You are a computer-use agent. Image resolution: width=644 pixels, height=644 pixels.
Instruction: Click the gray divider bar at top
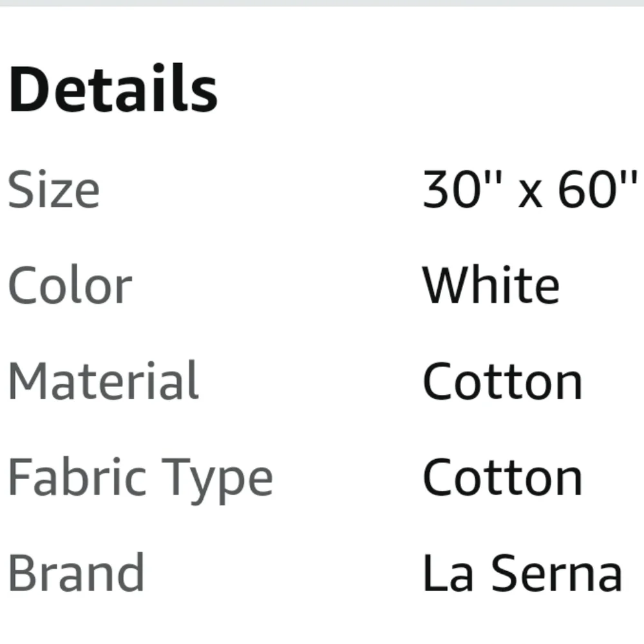pos(322,3)
